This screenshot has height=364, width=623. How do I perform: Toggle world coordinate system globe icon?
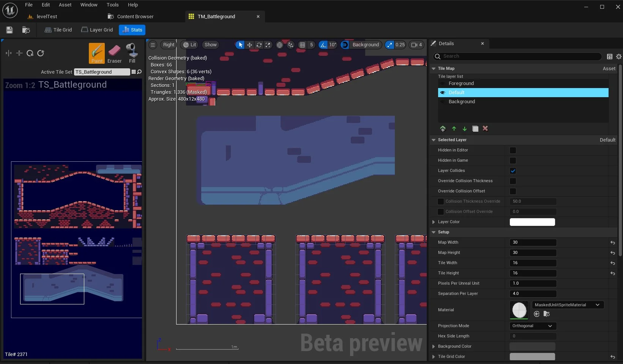coord(280,45)
